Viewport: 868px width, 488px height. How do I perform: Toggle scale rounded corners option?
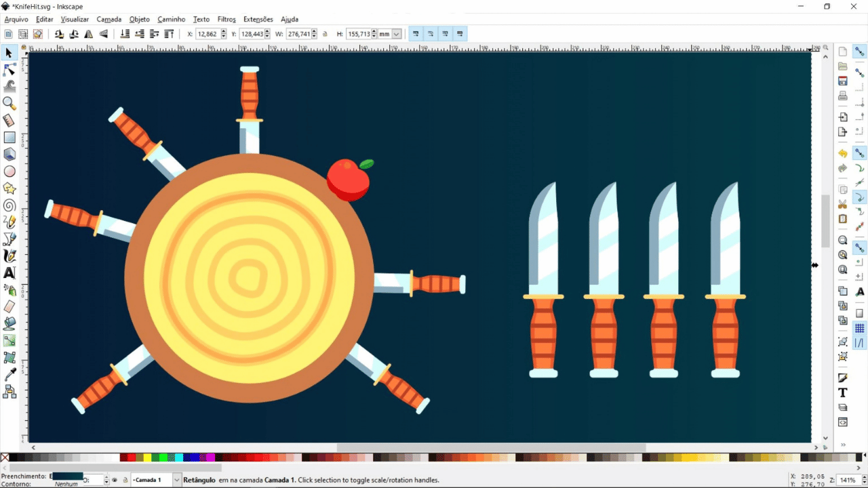[431, 34]
